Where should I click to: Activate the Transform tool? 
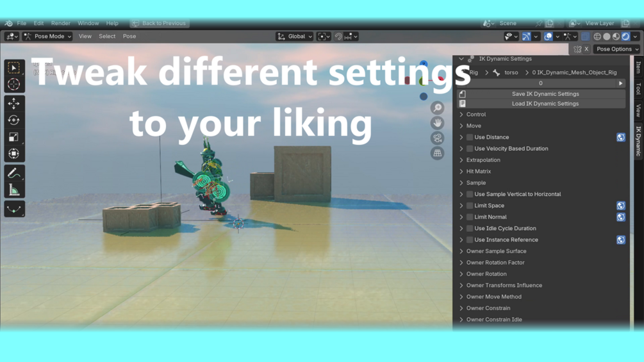point(14,154)
